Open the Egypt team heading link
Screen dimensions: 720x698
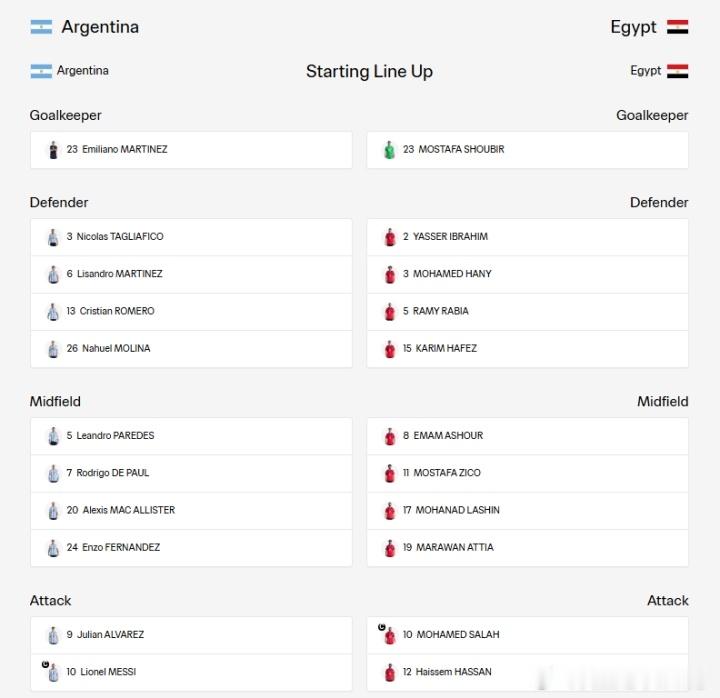[633, 27]
